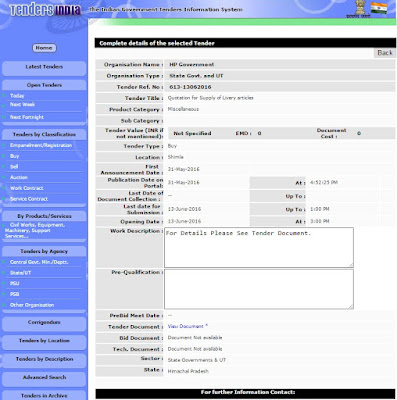Open Latest Tenders menu item
397x400 pixels.
click(x=44, y=67)
